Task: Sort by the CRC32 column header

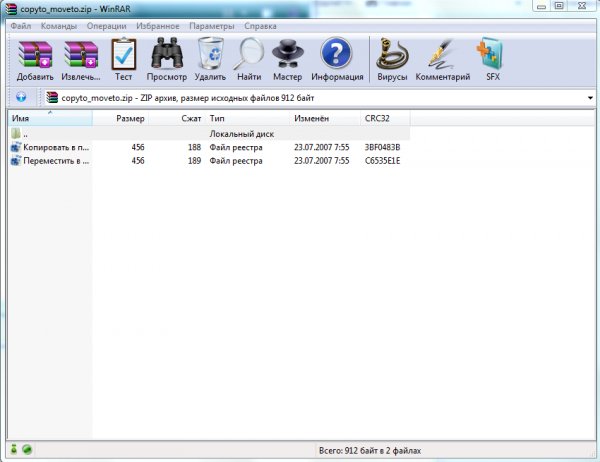Action: [x=385, y=118]
